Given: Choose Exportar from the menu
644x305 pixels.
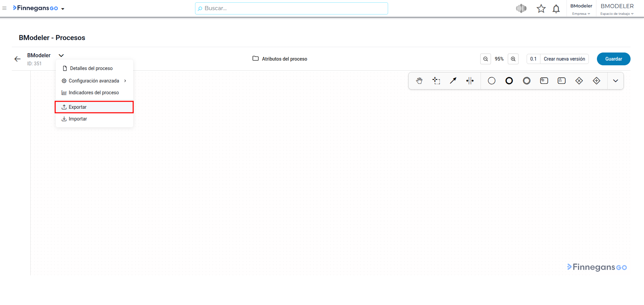Looking at the screenshot, I should click(94, 107).
